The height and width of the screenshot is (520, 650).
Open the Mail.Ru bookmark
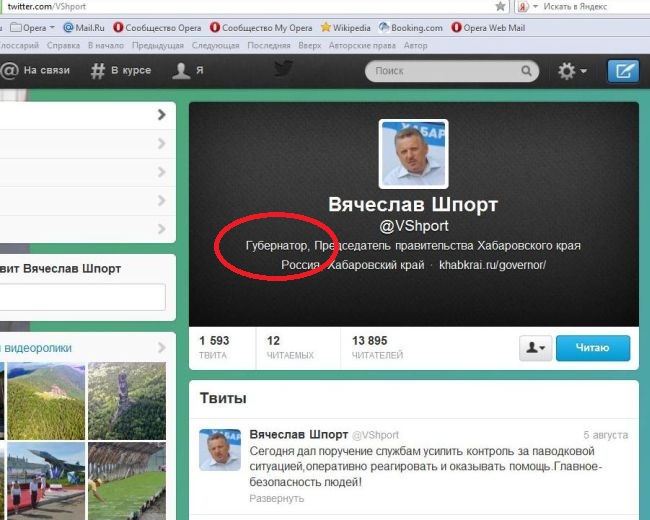[x=84, y=28]
